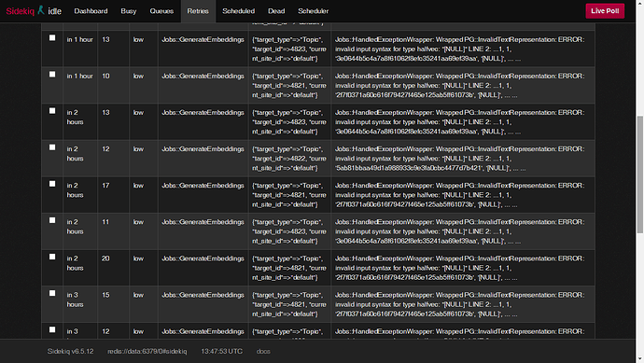Check the partially visible bottom row's checkbox
This screenshot has height=363, width=644.
point(52,329)
